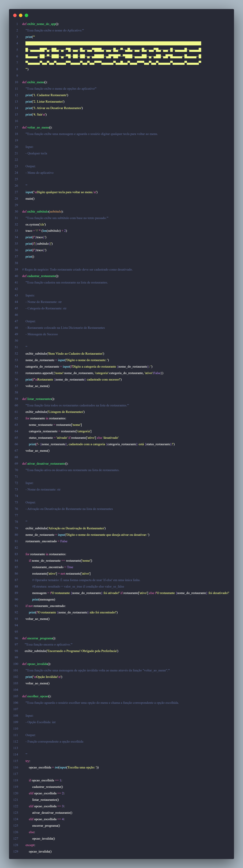Select 'Ativação ou Desativação de Restaurantes' subtitle line
243x868 pixels.
[x=65, y=528]
